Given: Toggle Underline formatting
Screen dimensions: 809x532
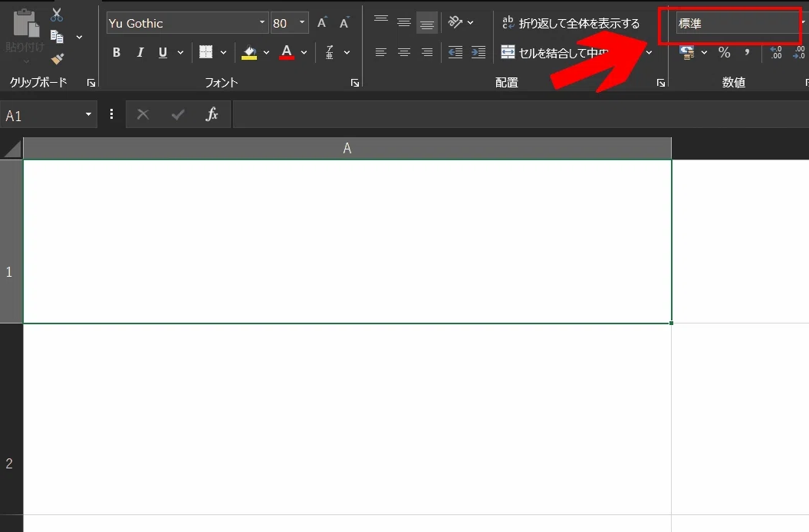Looking at the screenshot, I should [163, 52].
